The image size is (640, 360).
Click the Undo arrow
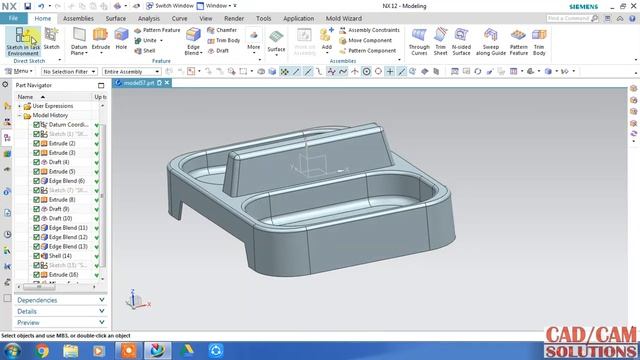tap(41, 6)
